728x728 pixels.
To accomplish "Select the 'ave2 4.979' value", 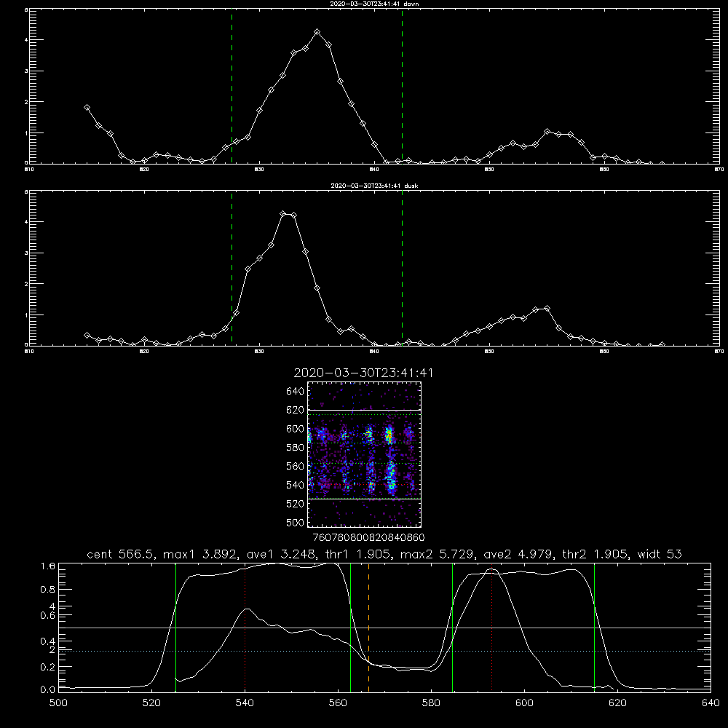I will pos(518,554).
